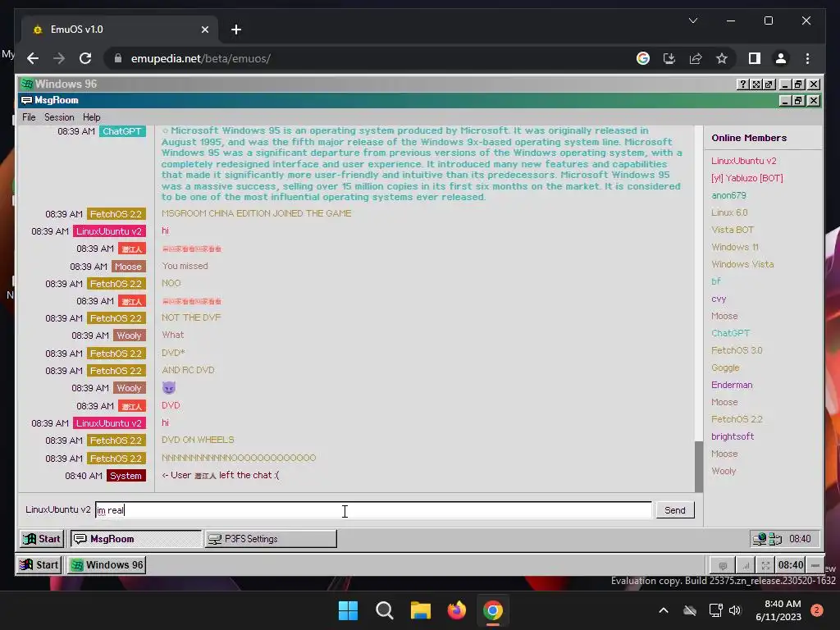Show hidden system tray icons
Viewport: 840px width, 630px height.
663,610
